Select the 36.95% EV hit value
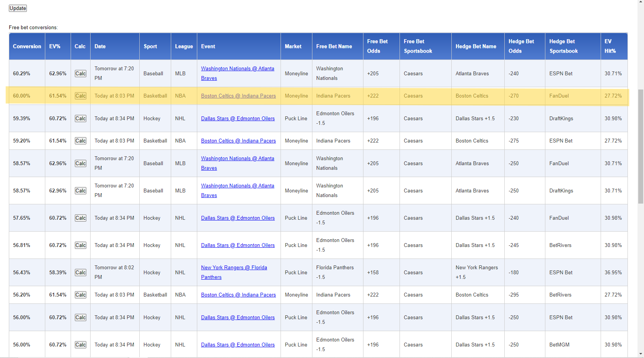Viewport: 644px width, 358px height. 613,272
